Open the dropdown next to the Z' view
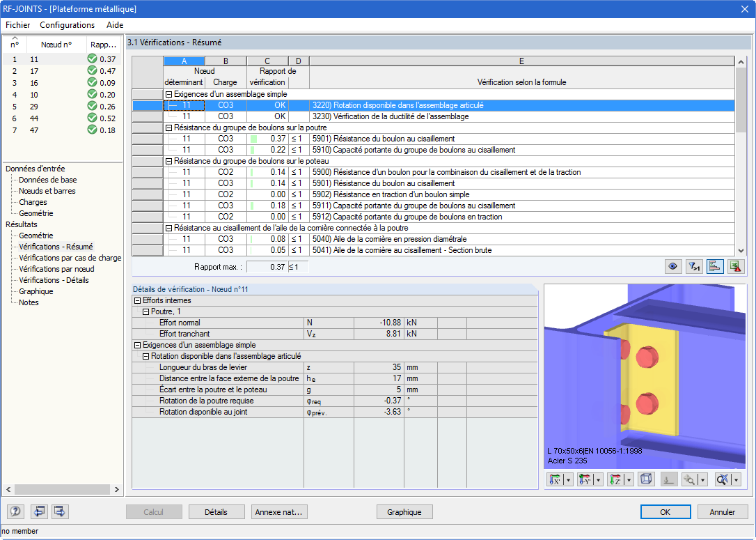The height and width of the screenshot is (540, 756). [x=630, y=479]
